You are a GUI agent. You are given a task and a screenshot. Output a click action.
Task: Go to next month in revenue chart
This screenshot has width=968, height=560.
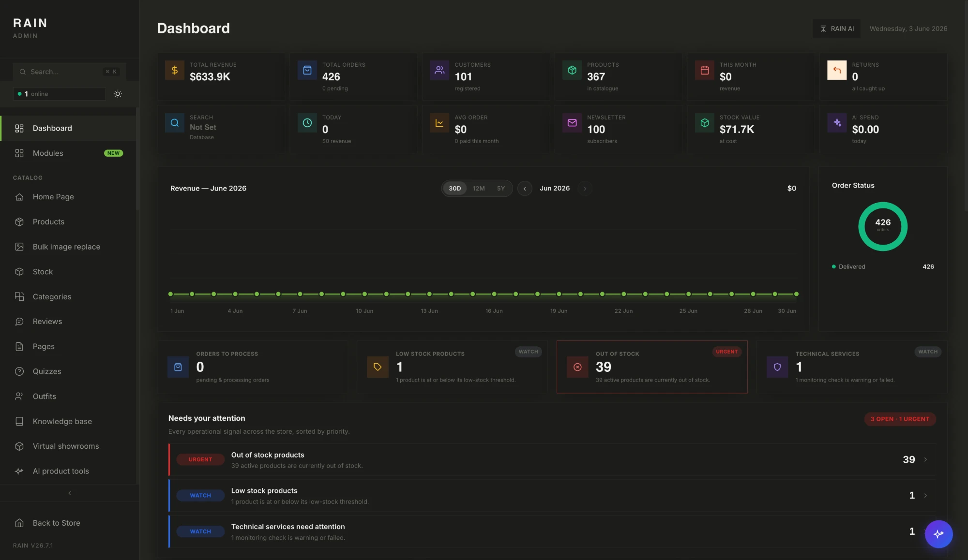point(585,189)
